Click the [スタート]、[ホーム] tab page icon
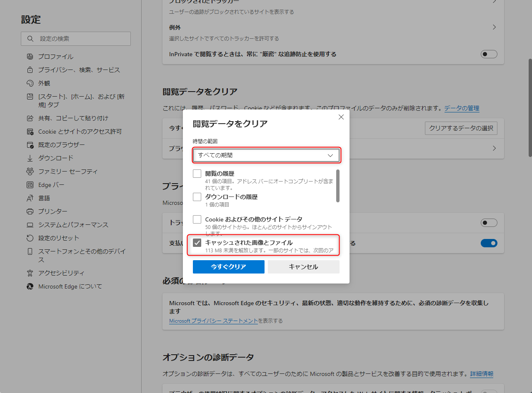 (30, 97)
